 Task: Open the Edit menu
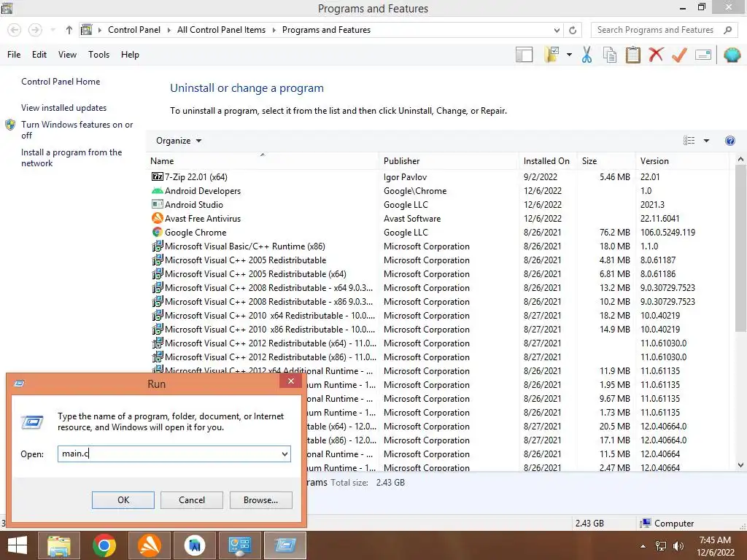tap(39, 55)
